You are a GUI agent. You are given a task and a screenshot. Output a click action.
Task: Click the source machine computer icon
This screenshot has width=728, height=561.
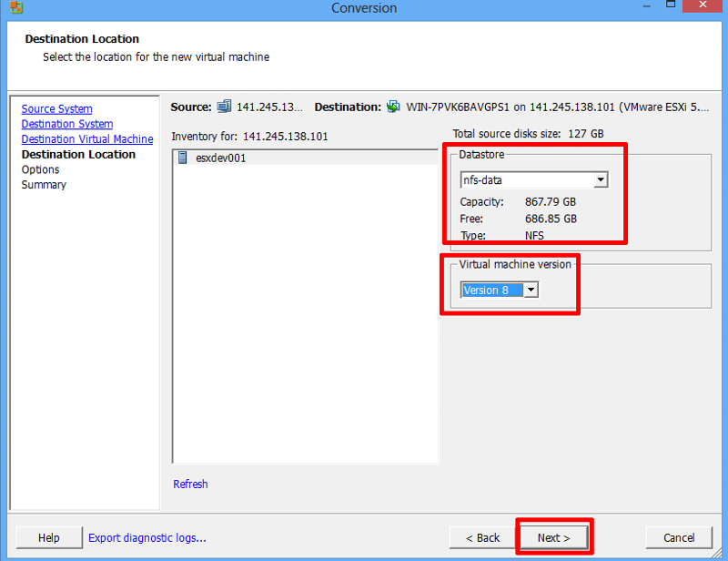pos(224,107)
